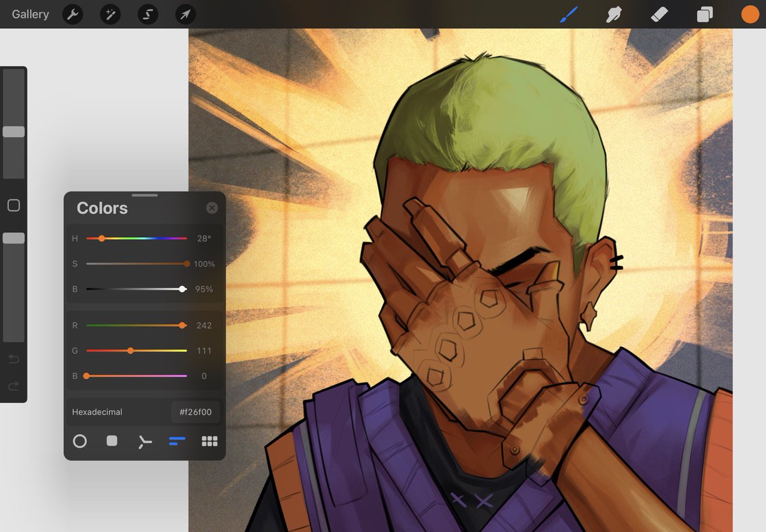Click the hue value 28°

coord(204,239)
